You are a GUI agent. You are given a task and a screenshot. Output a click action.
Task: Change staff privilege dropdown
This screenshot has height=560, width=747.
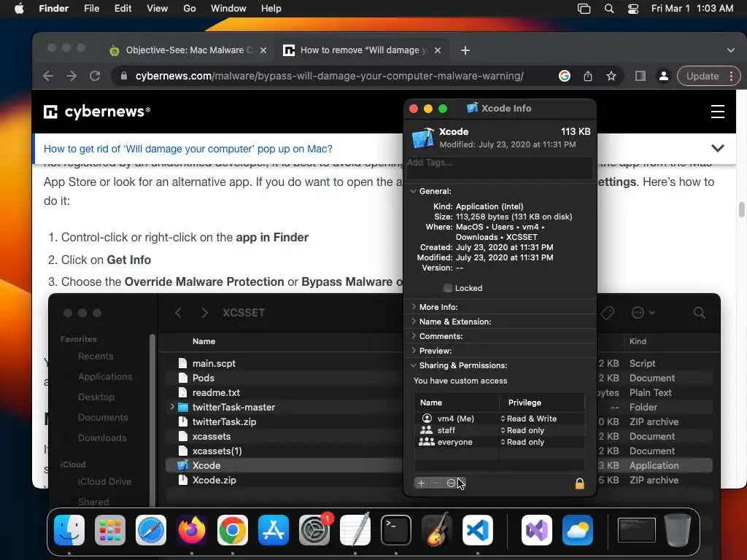[522, 430]
